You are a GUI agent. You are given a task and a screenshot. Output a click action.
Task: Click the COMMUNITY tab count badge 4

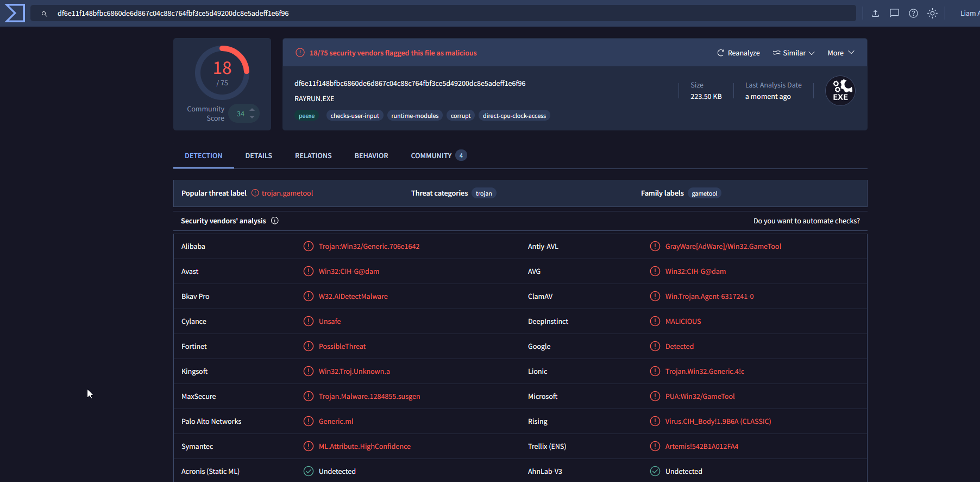(x=461, y=155)
